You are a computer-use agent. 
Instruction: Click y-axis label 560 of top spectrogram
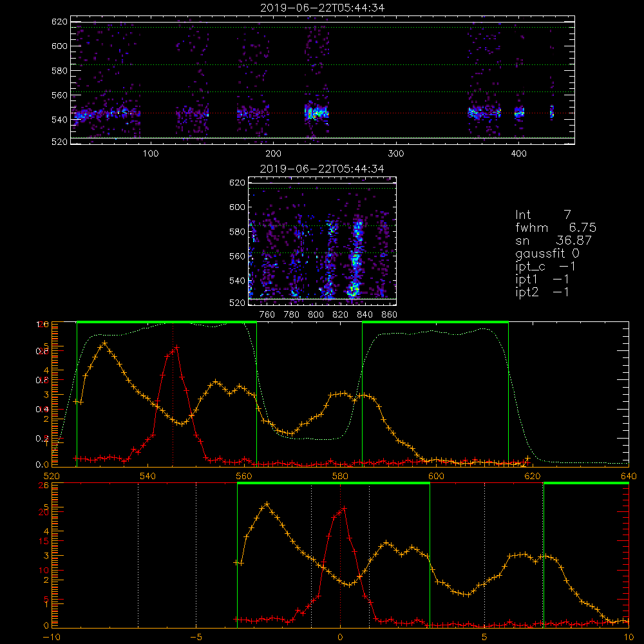(59, 95)
